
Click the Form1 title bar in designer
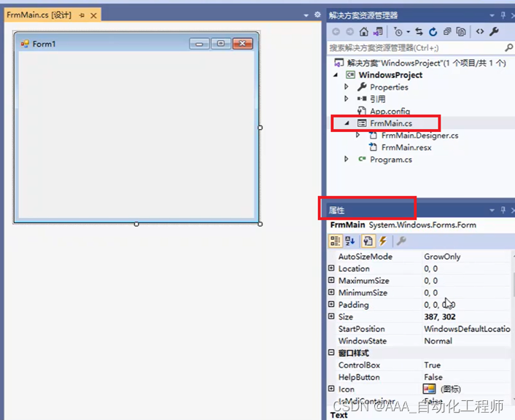pos(109,44)
